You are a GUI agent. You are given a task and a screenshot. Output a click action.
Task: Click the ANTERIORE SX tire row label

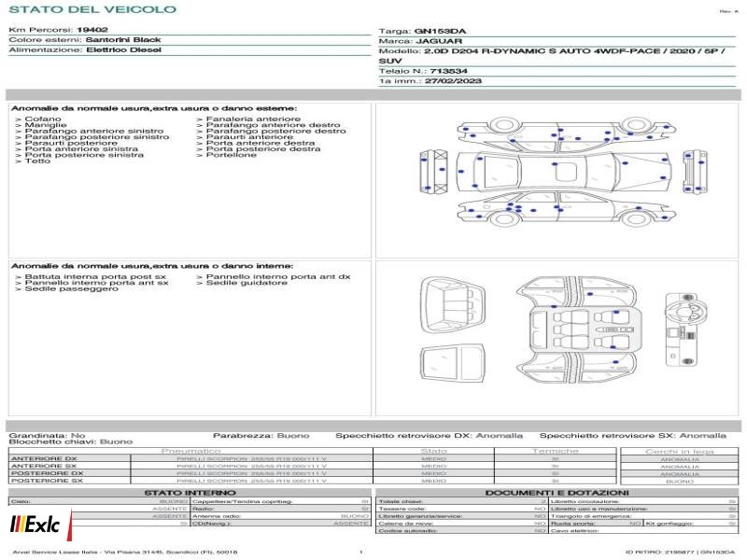coord(44,466)
